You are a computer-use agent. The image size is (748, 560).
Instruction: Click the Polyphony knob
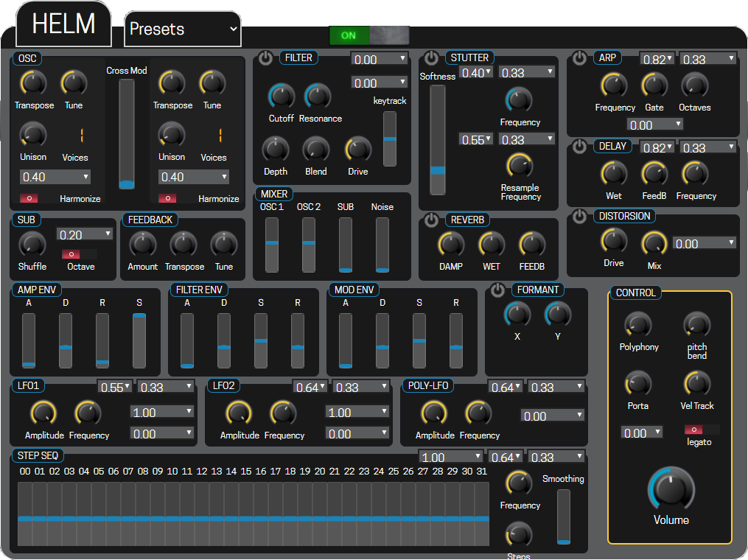tap(638, 325)
